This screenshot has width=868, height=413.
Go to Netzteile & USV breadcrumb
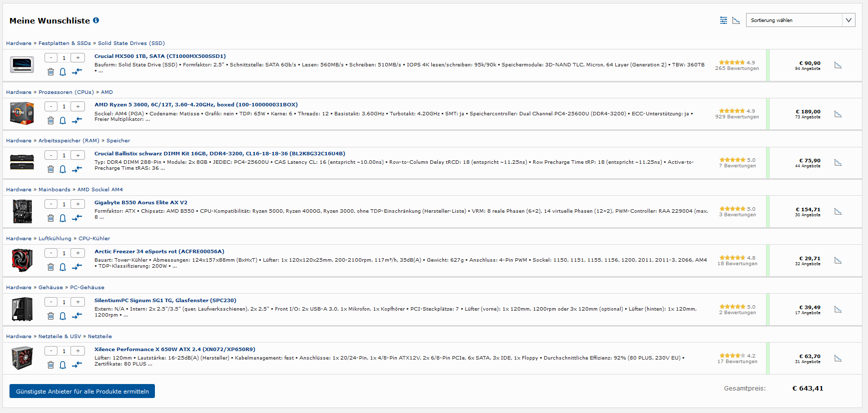[59, 337]
